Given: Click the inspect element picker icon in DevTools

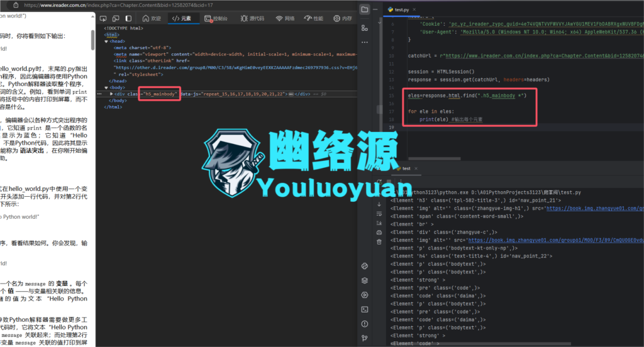Looking at the screenshot, I should tap(103, 18).
